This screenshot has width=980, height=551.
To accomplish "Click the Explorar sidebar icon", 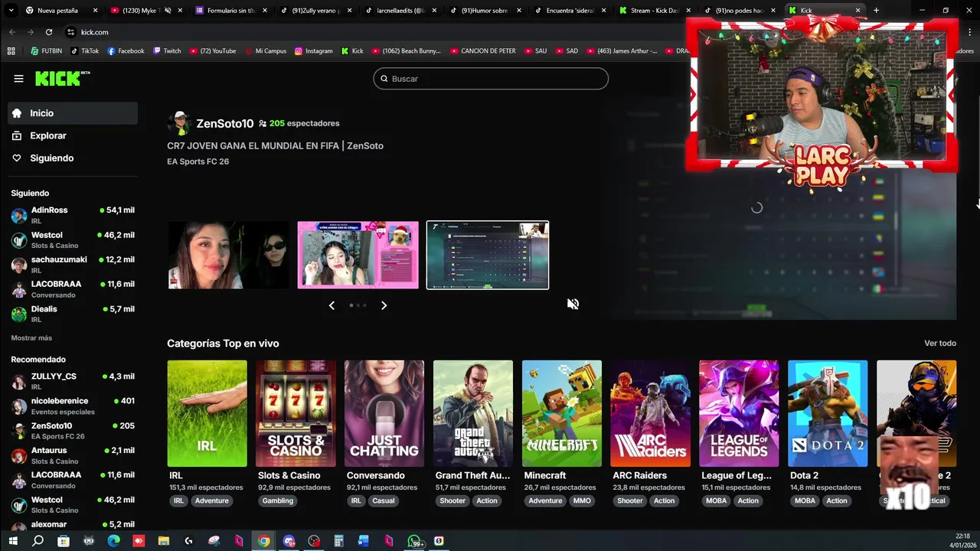I will point(17,135).
